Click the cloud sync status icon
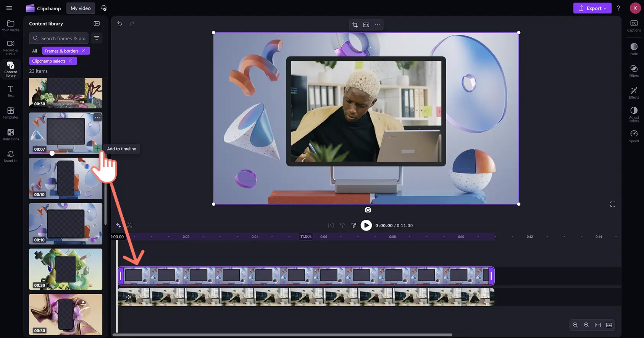Image resolution: width=644 pixels, height=338 pixels. 103,8
